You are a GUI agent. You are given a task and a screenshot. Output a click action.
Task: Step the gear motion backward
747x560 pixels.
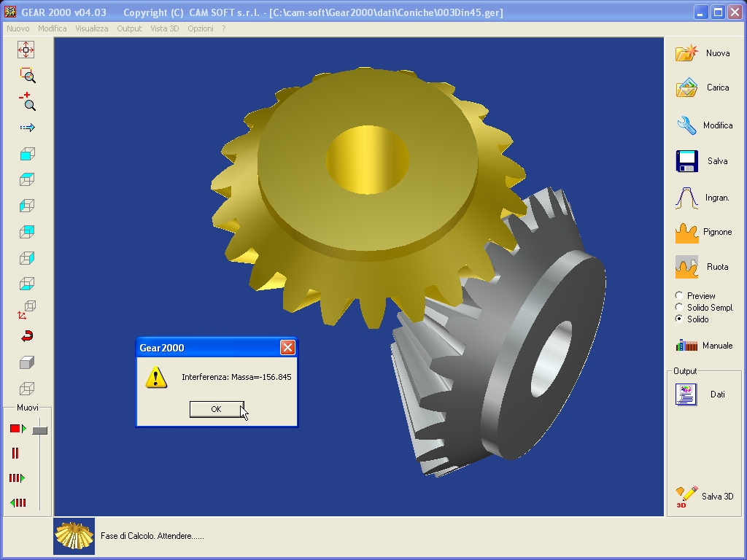click(x=18, y=503)
